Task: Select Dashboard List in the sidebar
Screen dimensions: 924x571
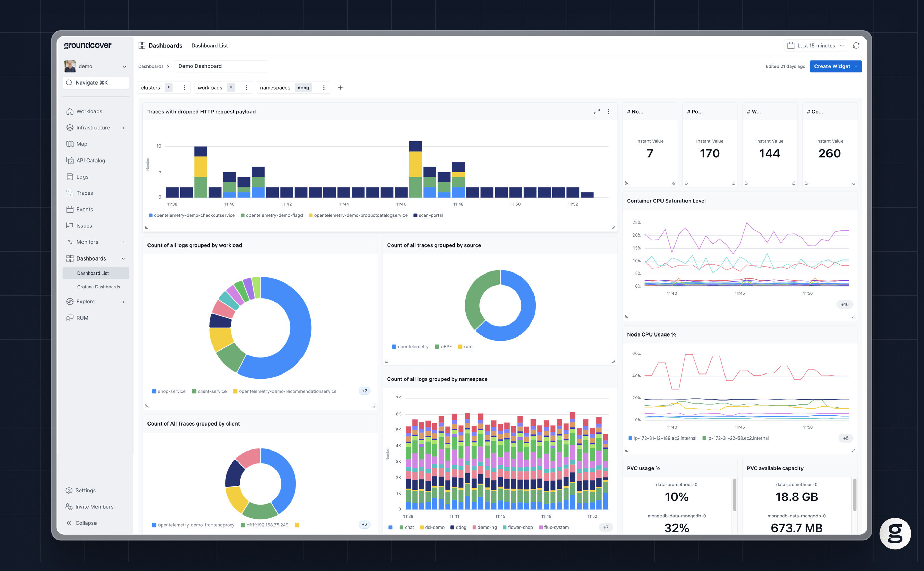Action: pyautogui.click(x=93, y=273)
